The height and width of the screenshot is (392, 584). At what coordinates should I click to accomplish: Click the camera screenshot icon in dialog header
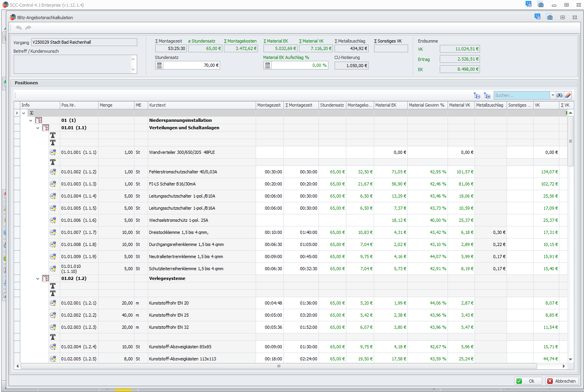pos(550,18)
